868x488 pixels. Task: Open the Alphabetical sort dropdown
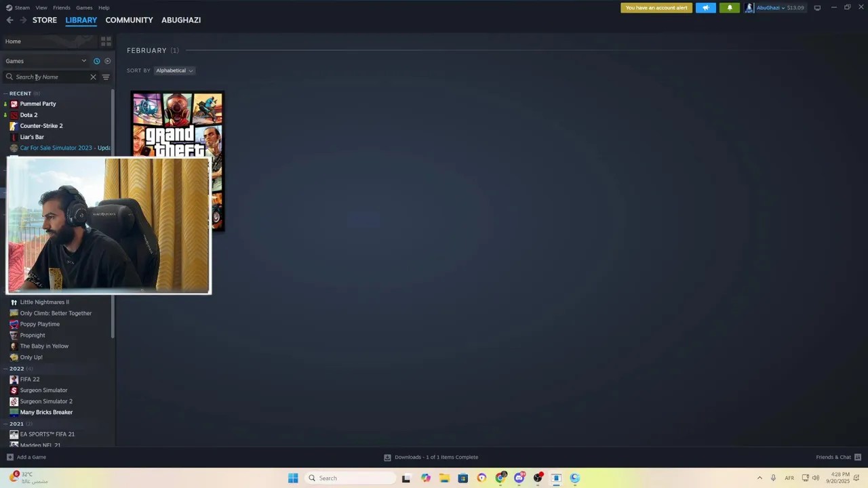pos(174,70)
